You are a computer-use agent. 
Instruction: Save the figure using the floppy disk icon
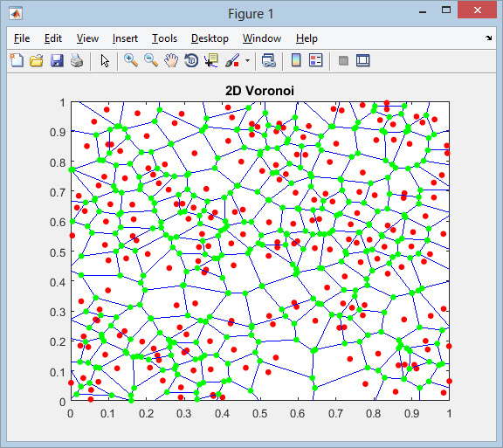57,60
